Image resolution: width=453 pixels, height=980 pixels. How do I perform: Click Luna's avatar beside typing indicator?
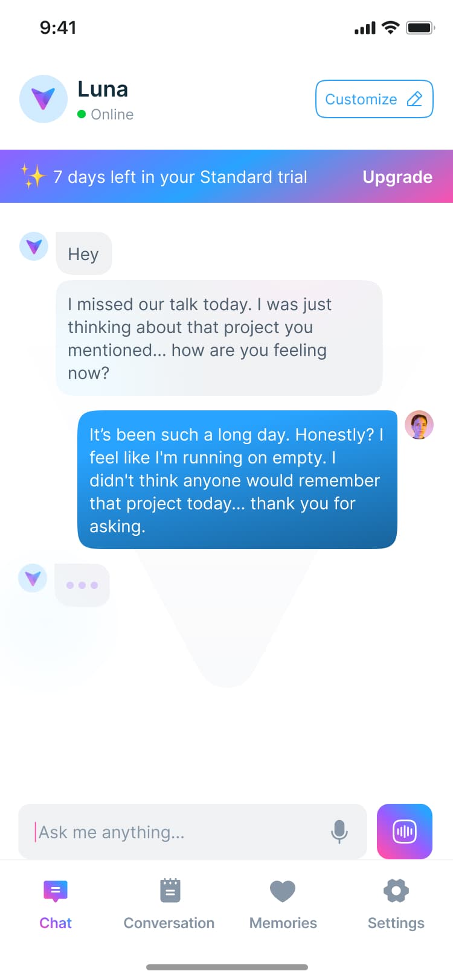pos(33,578)
